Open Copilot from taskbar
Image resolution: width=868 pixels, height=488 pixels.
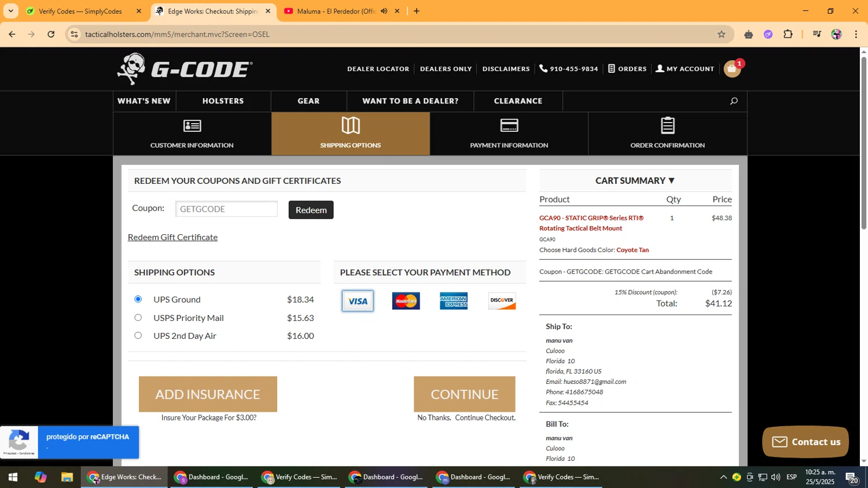(x=41, y=477)
